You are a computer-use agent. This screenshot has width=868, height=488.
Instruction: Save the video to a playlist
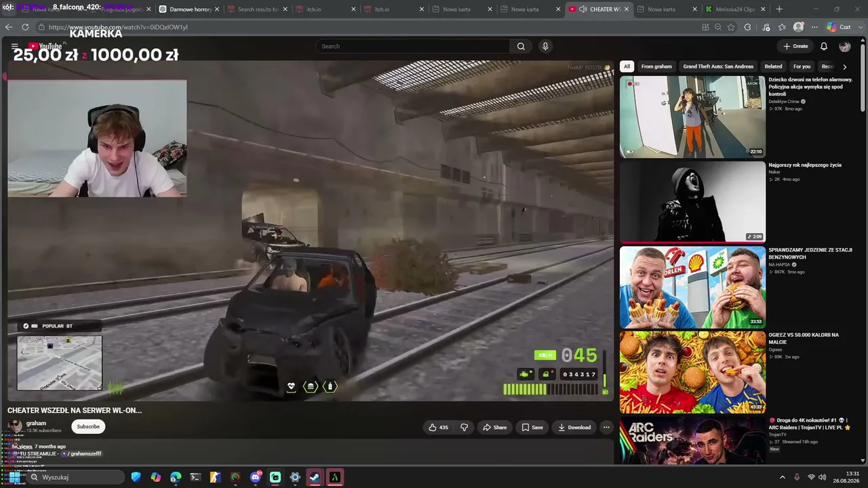point(532,427)
